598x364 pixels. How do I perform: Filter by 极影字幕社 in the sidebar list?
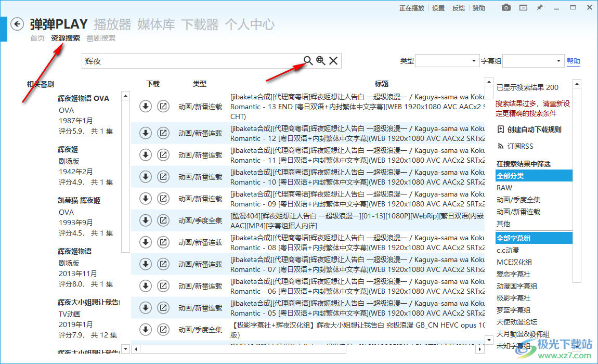click(x=534, y=298)
